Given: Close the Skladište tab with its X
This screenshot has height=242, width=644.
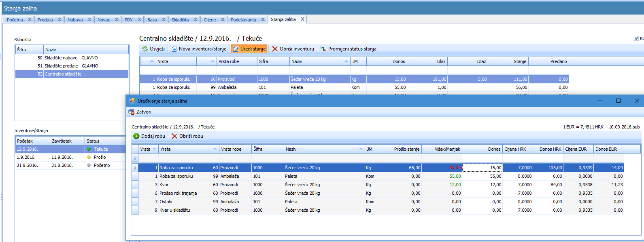Looking at the screenshot, I should tap(196, 19).
